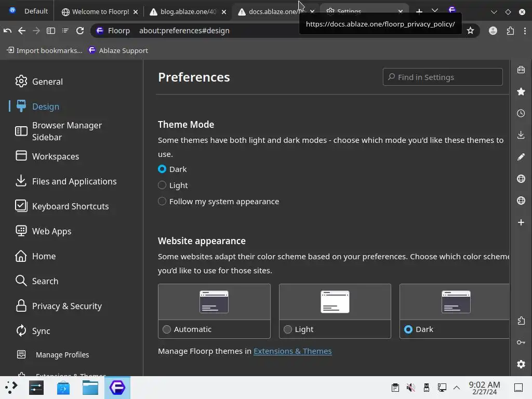Open the Browser Manager panel icon
This screenshot has width=532, height=399.
pyautogui.click(x=521, y=70)
